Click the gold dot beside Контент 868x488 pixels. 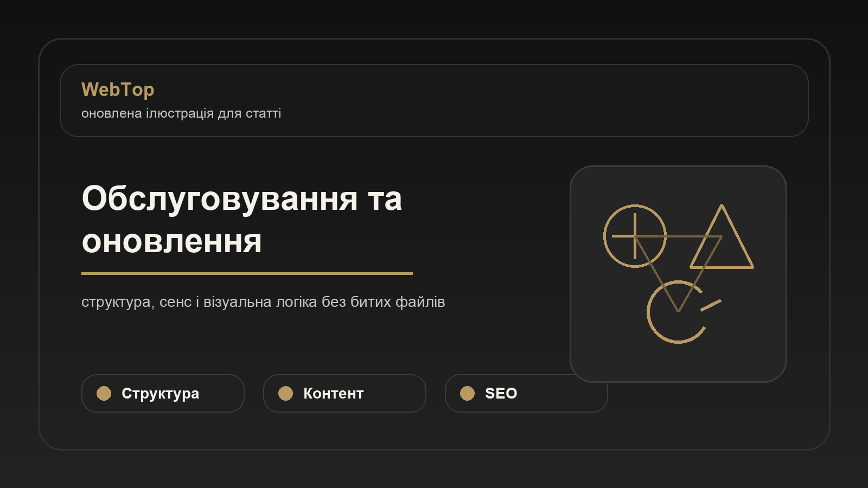click(x=285, y=393)
